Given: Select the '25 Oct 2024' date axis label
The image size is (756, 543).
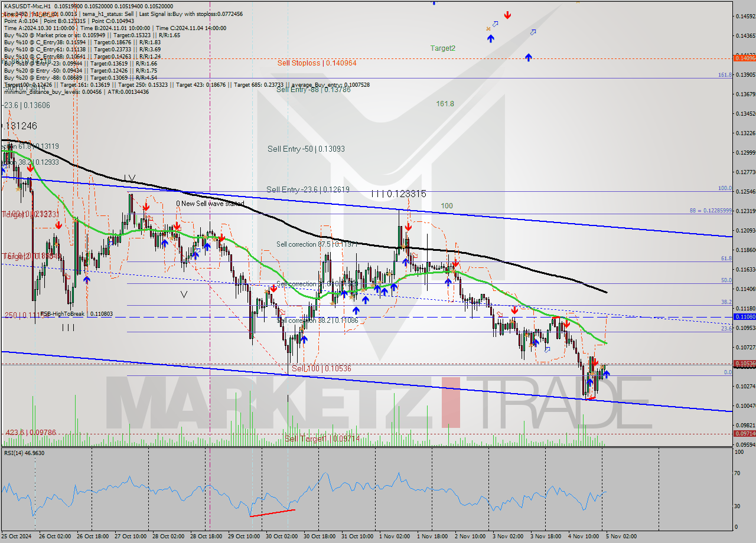Looking at the screenshot, I should coord(18,537).
